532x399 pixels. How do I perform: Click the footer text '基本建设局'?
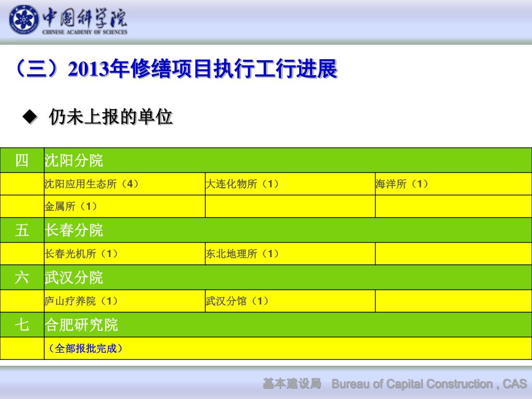292,384
